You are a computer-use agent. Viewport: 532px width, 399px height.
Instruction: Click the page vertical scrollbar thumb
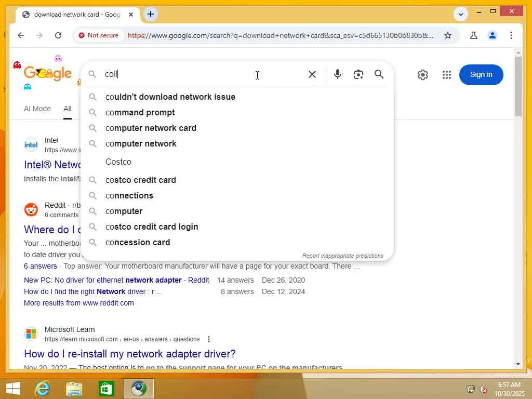coord(518,87)
